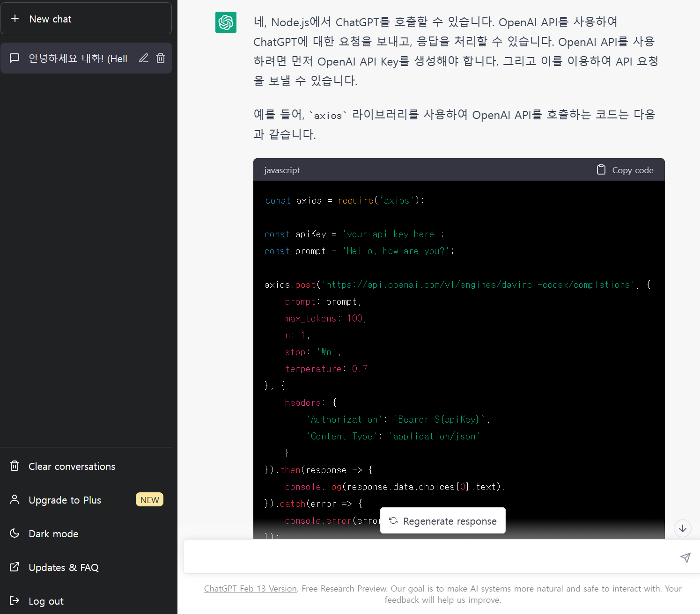Click the chat bubble icon of the conversation
Image resolution: width=700 pixels, height=614 pixels.
[x=15, y=58]
